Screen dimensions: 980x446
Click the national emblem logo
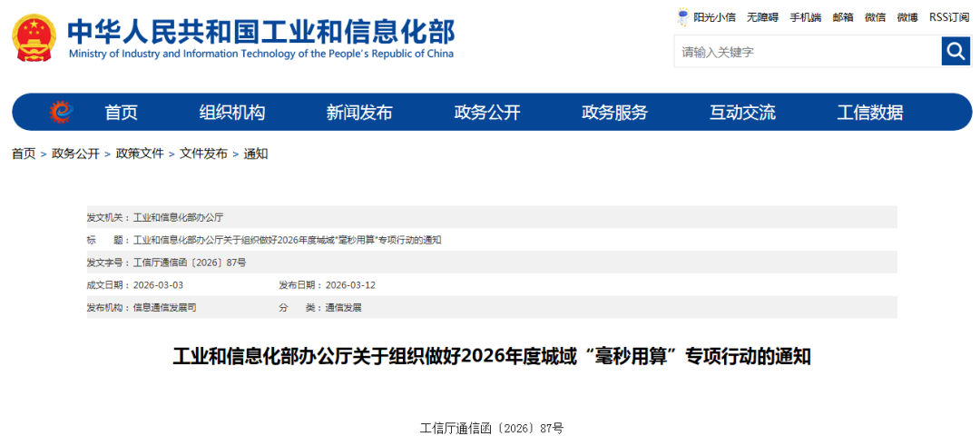point(33,38)
